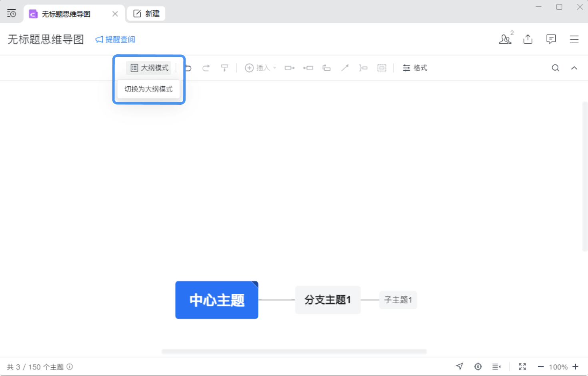Insert a boundary frame icon
588x376 pixels.
point(382,68)
